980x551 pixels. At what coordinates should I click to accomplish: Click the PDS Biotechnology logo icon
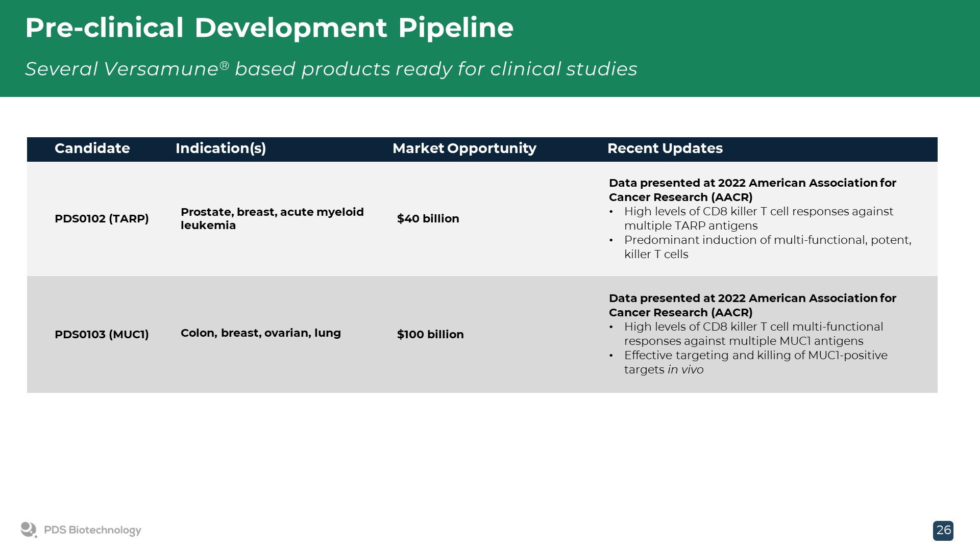click(x=29, y=530)
